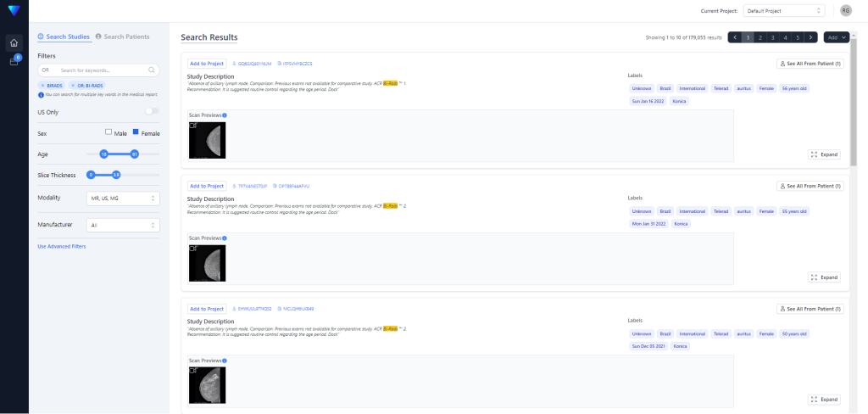Click Add to Project on first result
868x414 pixels.
coord(207,64)
